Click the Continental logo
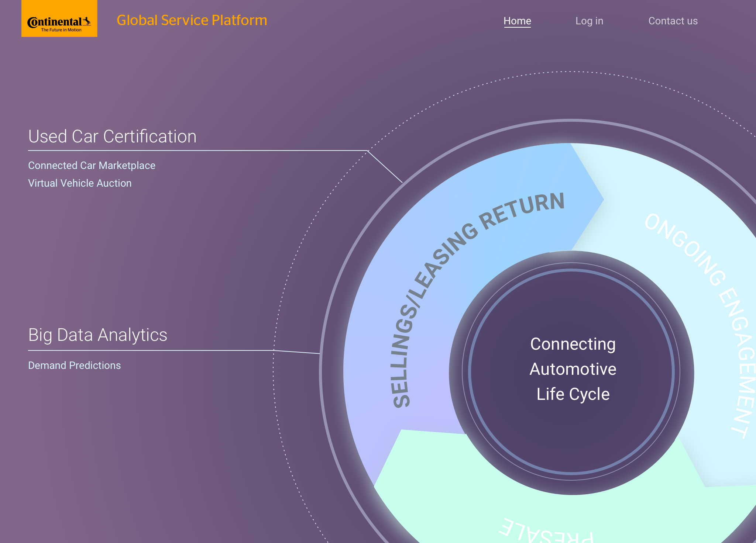756x543 pixels. coord(59,18)
